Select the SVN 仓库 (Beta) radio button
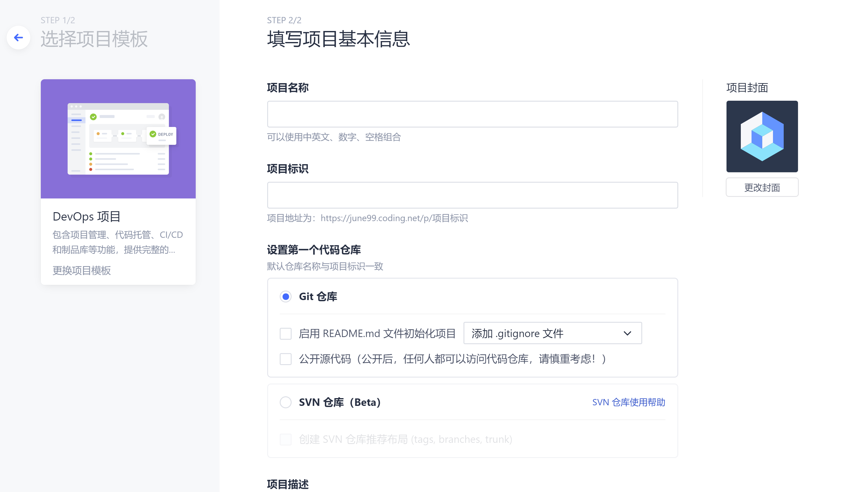This screenshot has width=868, height=492. [285, 403]
